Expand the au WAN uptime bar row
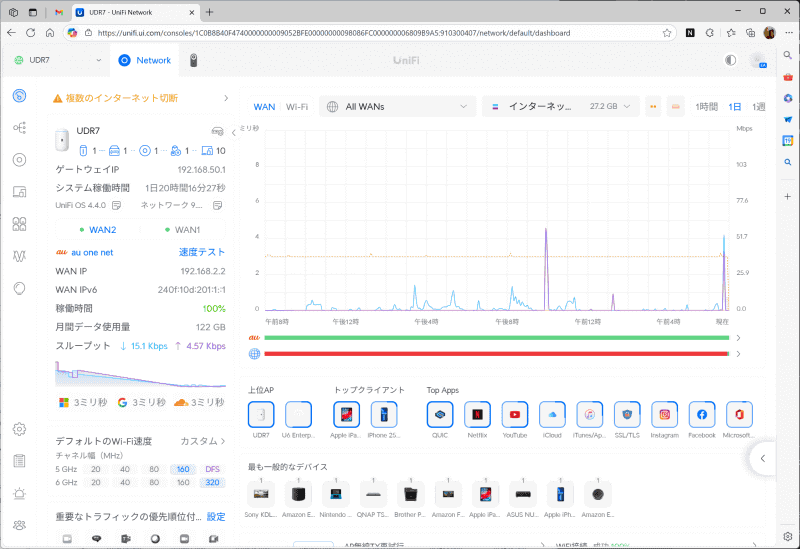The image size is (800, 549). (x=738, y=338)
